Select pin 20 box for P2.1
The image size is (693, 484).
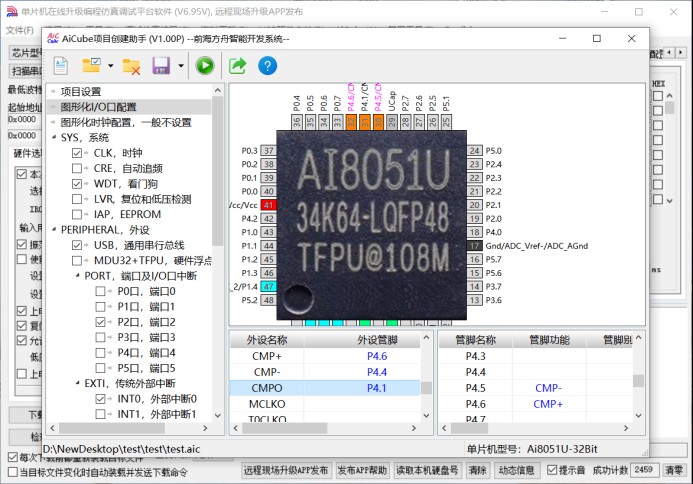474,205
